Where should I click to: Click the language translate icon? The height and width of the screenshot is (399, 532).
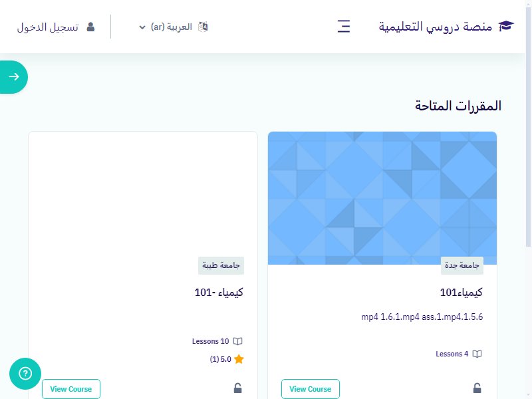[x=203, y=27]
